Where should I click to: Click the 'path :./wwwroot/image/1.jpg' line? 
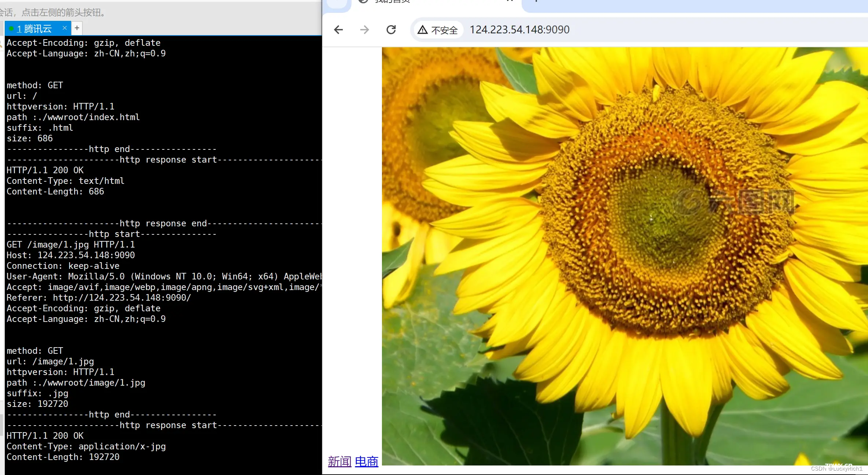(x=76, y=383)
